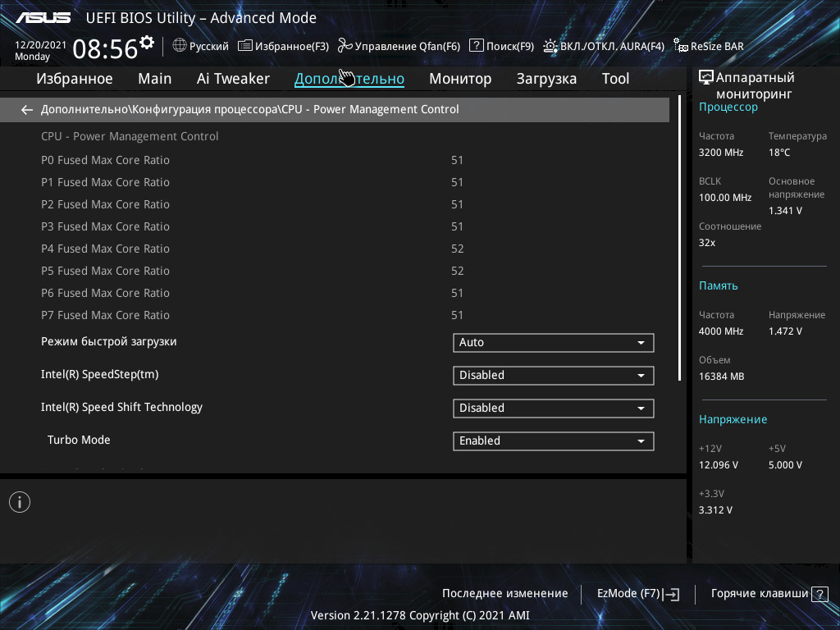Click P4 Fused Max Core Ratio row

pos(335,249)
